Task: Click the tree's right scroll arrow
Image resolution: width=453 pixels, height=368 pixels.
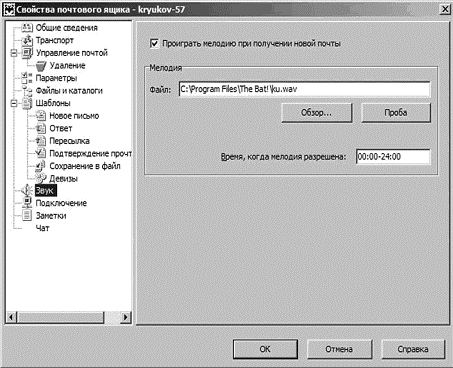Action: (125, 317)
